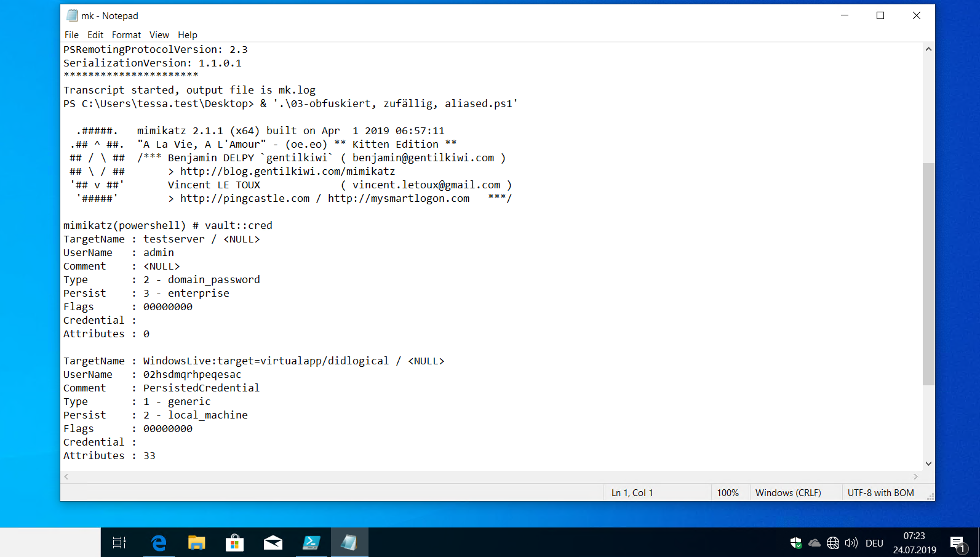
Task: Click the OneDrive cloud tray icon
Action: pyautogui.click(x=815, y=543)
